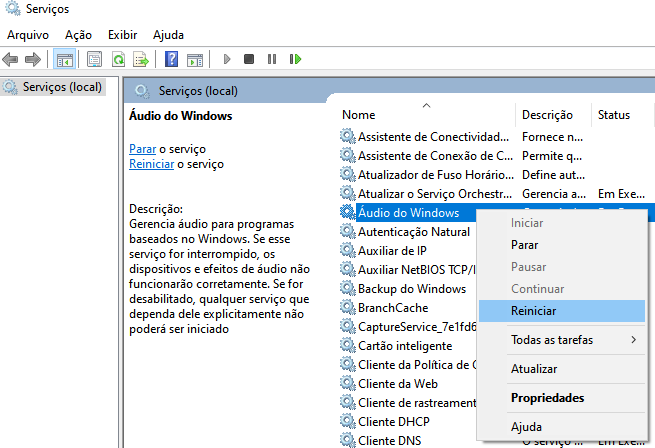Choose Parar in the context menu
This screenshot has width=655, height=448.
[x=562, y=245]
